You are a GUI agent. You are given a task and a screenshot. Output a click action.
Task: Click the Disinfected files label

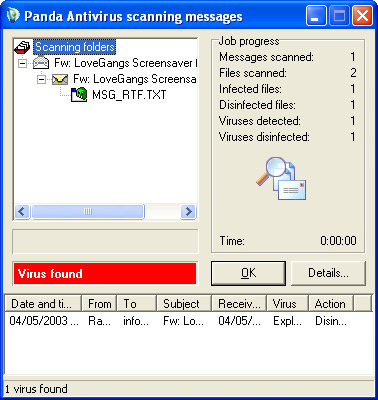coord(257,105)
